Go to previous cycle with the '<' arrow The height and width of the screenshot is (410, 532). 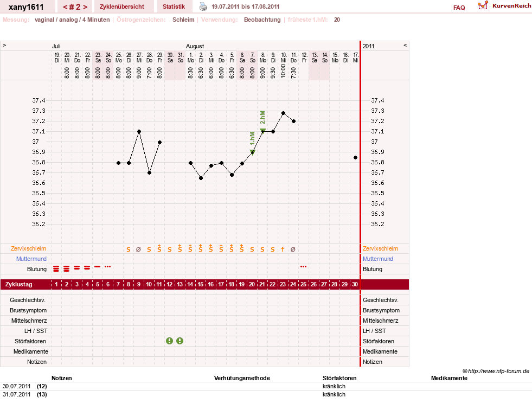coord(66,7)
